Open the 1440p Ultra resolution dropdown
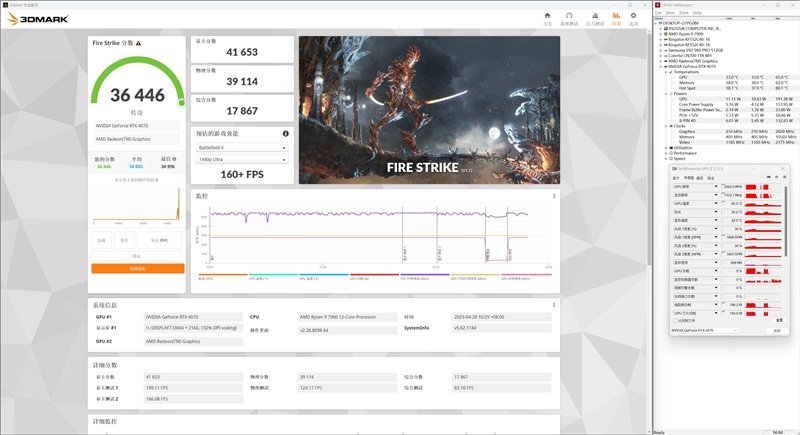 pos(242,160)
